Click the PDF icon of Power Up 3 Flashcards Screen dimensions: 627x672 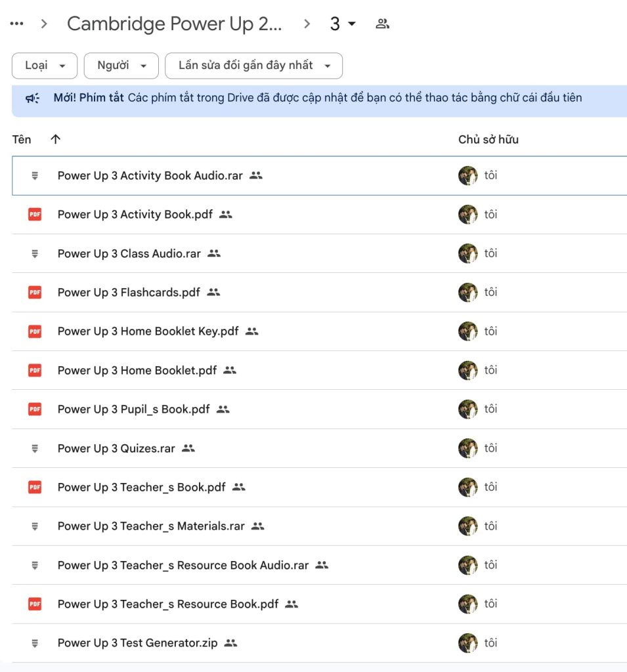[x=35, y=292]
